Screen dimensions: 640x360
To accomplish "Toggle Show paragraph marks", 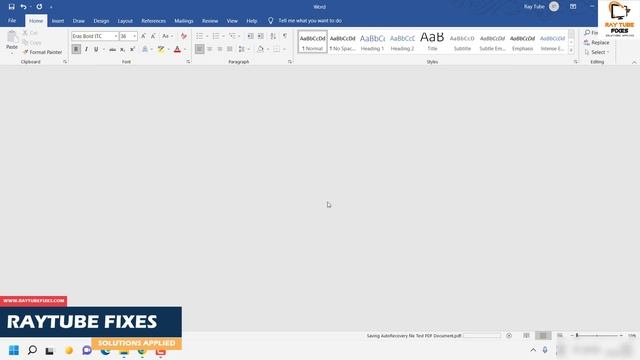I will click(x=285, y=36).
